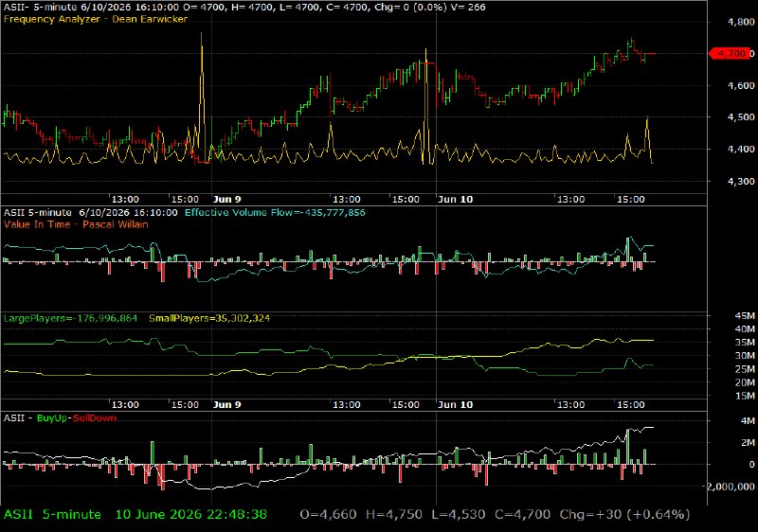Click the 'Chg=+30 (+0.64%)' status text
The image size is (758, 532).
[x=624, y=515]
